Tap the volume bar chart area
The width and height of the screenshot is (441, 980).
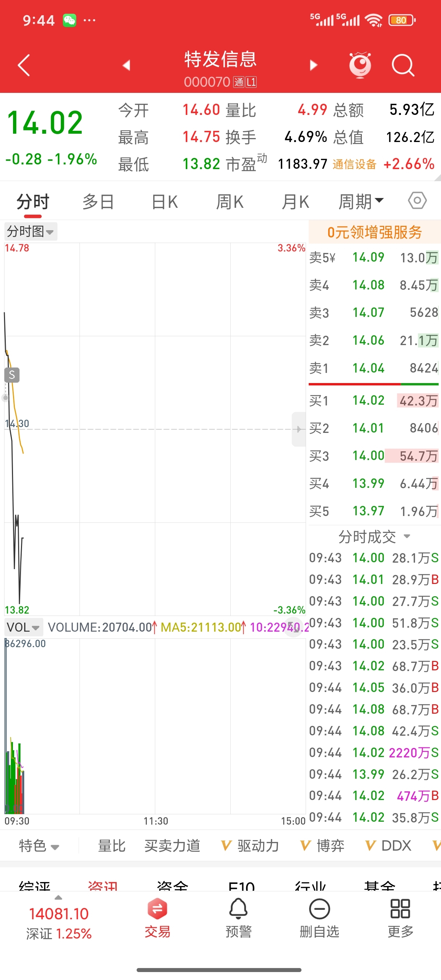(155, 726)
